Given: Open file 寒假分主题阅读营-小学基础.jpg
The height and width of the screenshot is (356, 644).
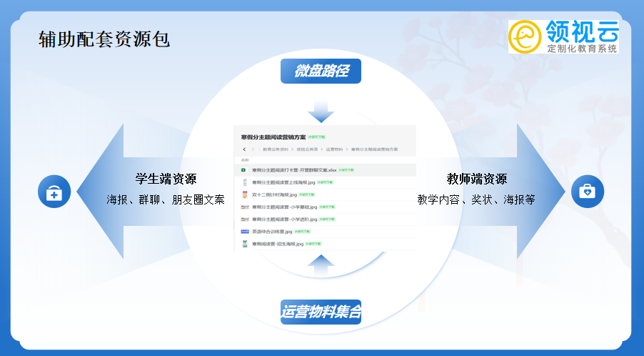Looking at the screenshot, I should tap(285, 207).
